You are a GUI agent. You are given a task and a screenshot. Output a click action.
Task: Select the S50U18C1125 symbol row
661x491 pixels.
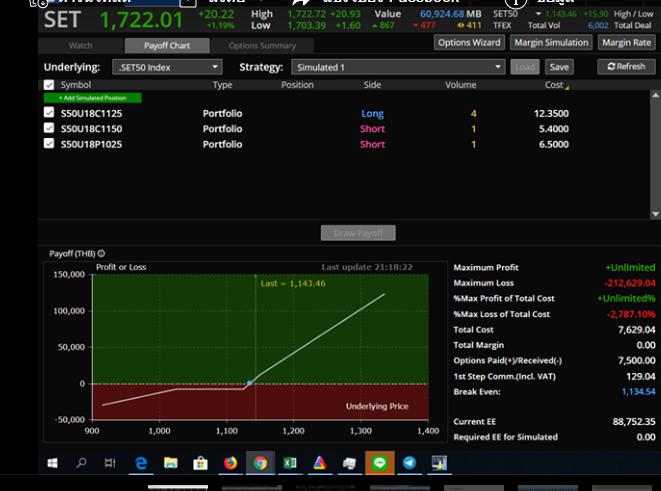point(91,113)
